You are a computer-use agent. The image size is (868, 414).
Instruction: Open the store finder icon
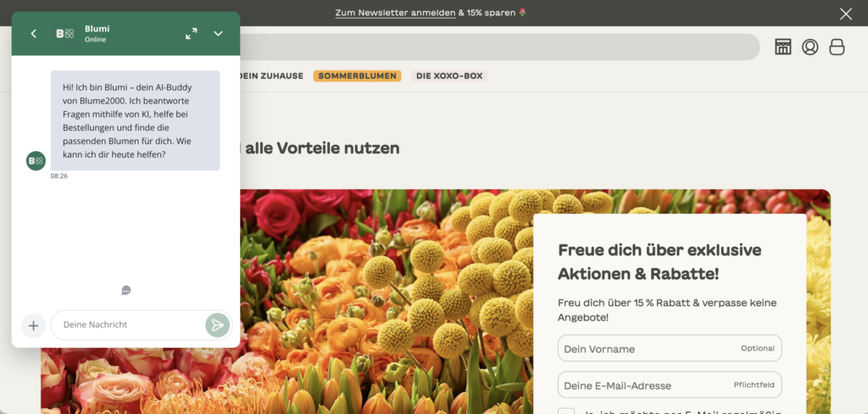coord(782,48)
